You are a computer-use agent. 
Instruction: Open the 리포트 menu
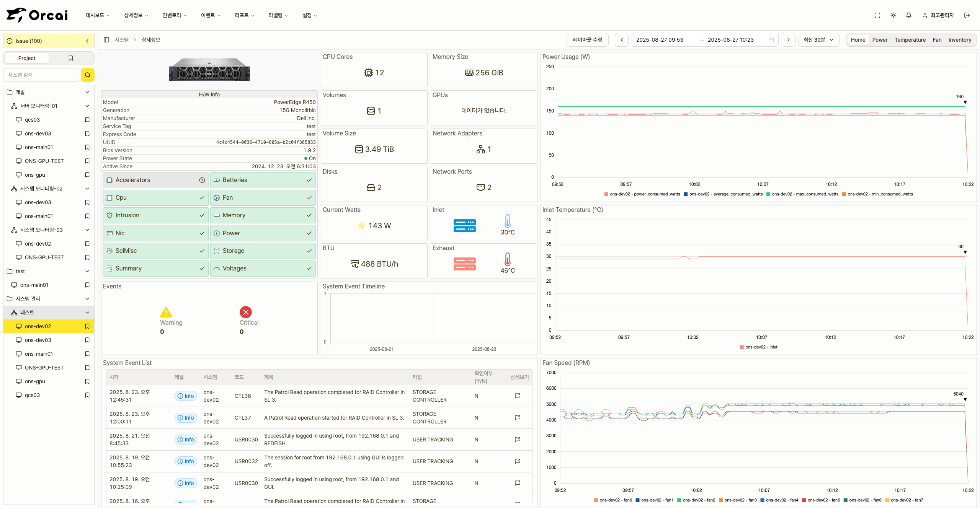tap(244, 15)
